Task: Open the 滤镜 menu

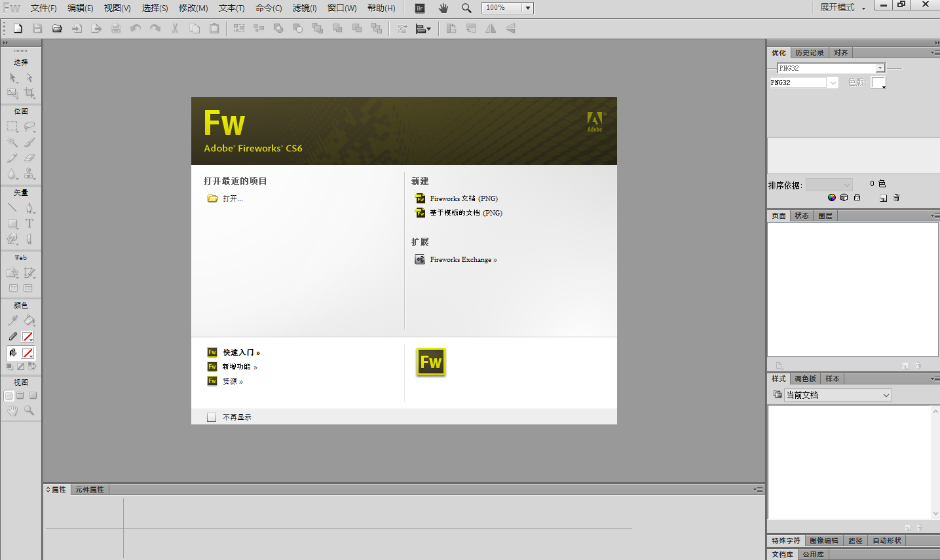Action: pyautogui.click(x=305, y=8)
